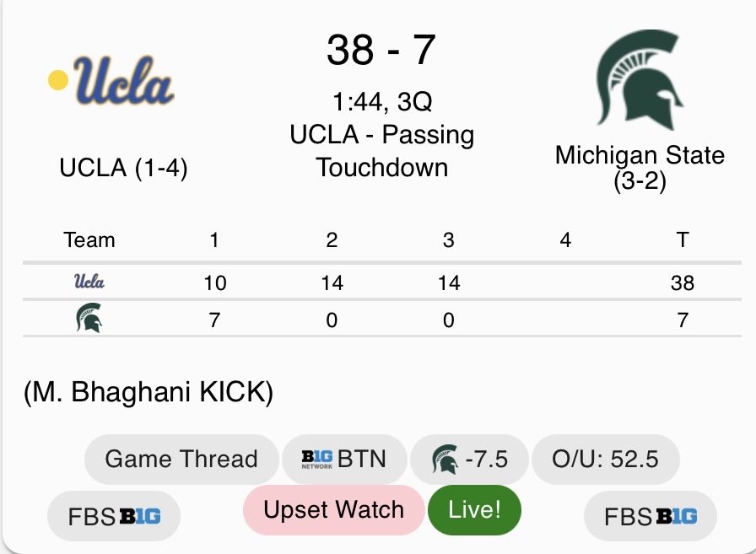
Task: Click the left FBS Big Ten badge
Action: pyautogui.click(x=114, y=516)
